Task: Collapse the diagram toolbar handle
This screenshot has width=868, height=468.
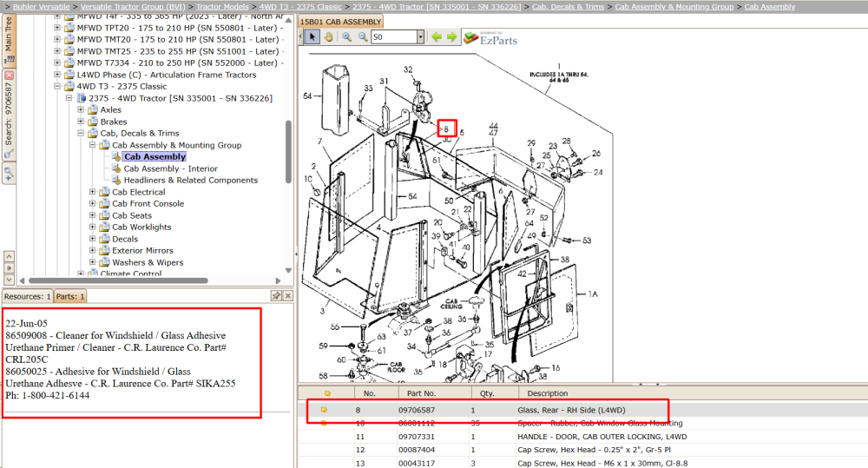Action: [x=300, y=36]
